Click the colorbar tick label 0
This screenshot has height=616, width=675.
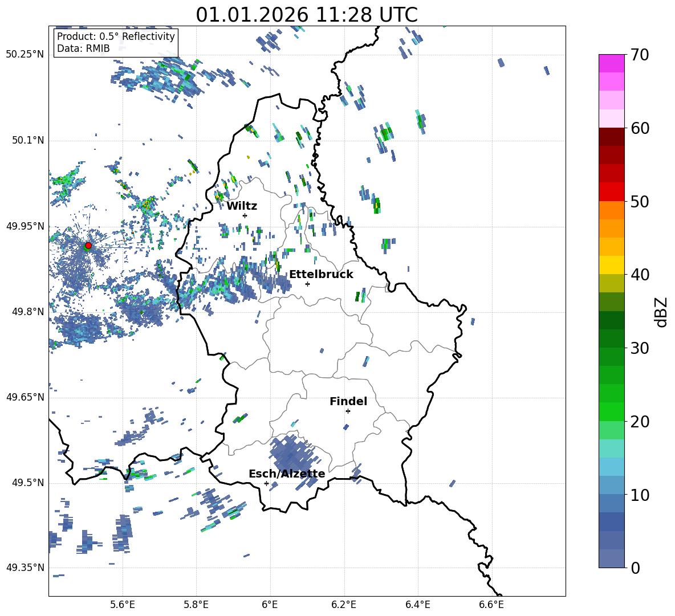click(x=636, y=568)
